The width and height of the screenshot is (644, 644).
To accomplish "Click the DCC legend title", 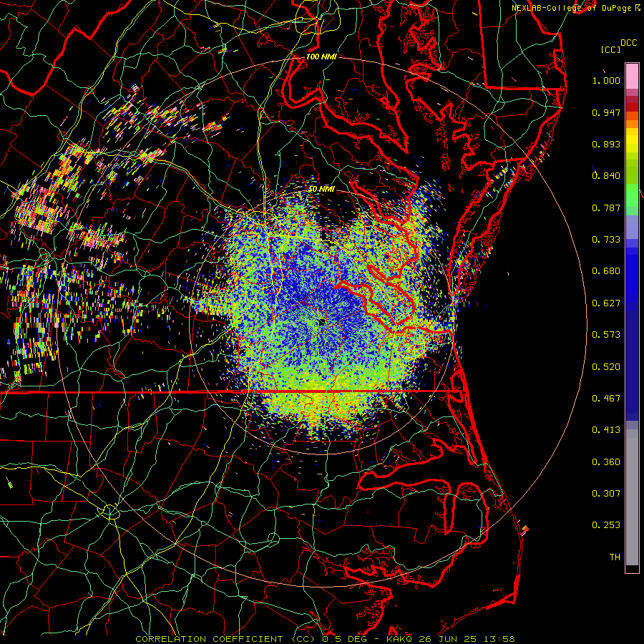I will tap(628, 43).
